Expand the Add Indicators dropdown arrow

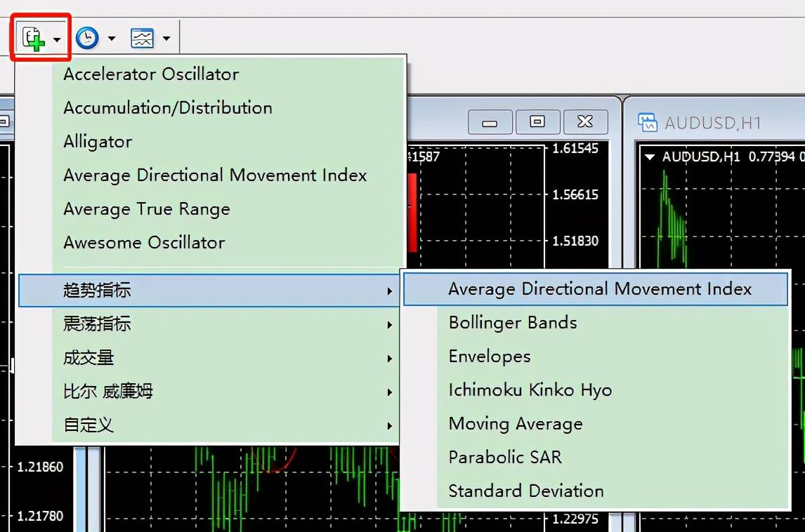(x=57, y=39)
